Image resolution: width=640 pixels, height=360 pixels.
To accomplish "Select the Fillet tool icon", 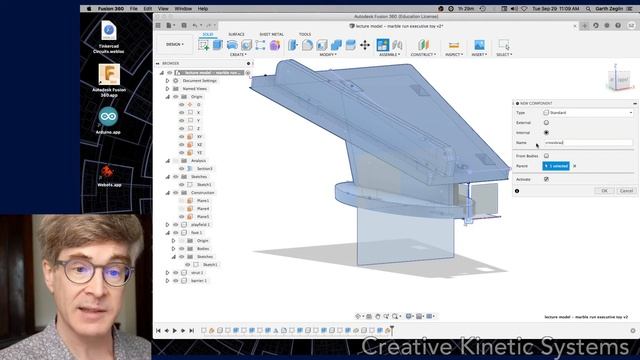I will (307, 45).
